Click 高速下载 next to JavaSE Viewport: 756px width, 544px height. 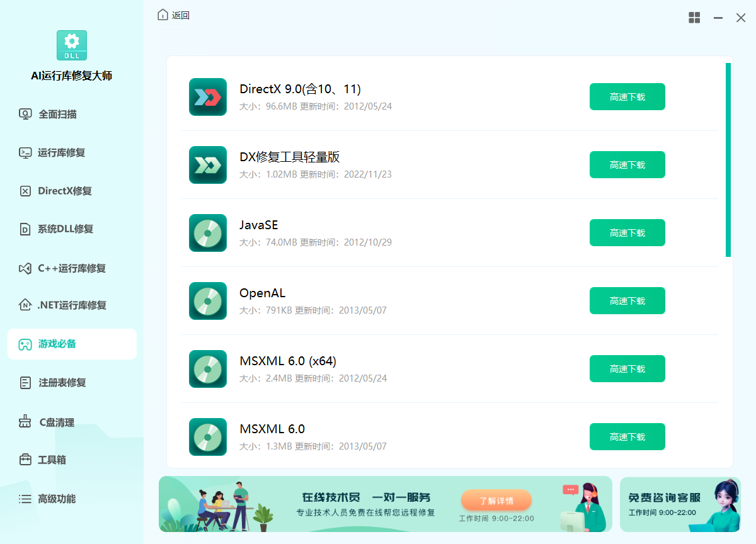[x=627, y=233]
